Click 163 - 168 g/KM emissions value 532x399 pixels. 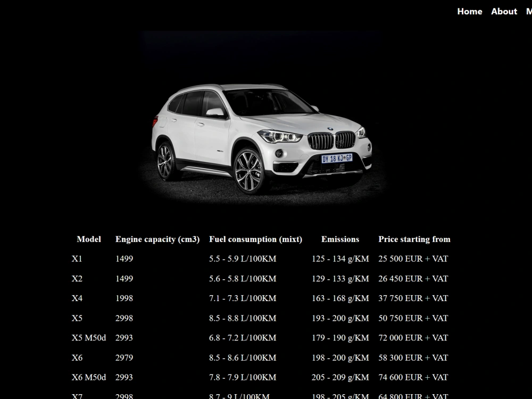point(340,298)
